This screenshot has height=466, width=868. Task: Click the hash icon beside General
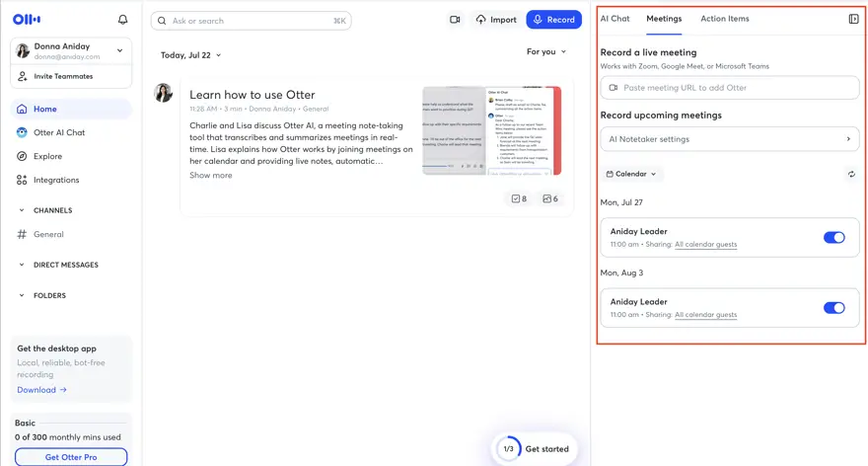pyautogui.click(x=22, y=234)
